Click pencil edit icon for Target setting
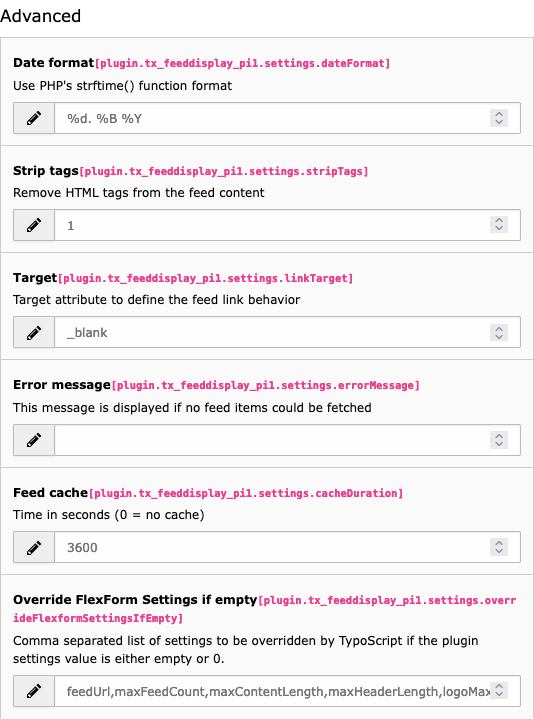 (x=34, y=332)
